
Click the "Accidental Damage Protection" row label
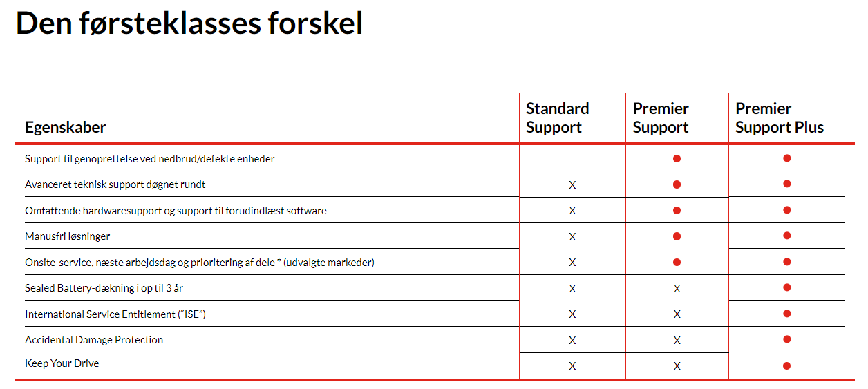(x=94, y=340)
